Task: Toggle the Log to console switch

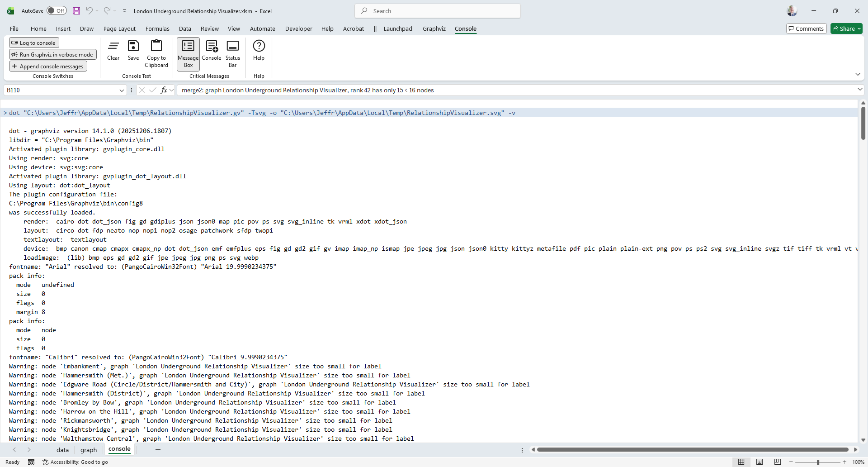Action: click(34, 43)
